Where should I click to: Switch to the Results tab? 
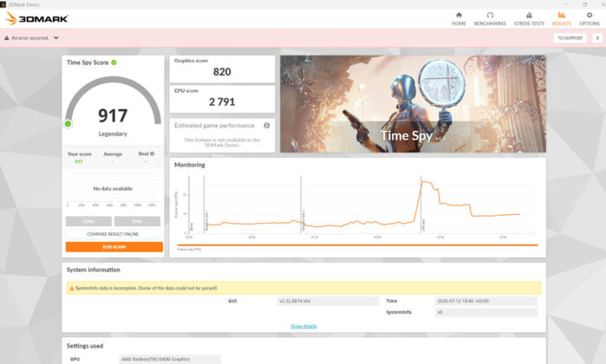(x=561, y=18)
